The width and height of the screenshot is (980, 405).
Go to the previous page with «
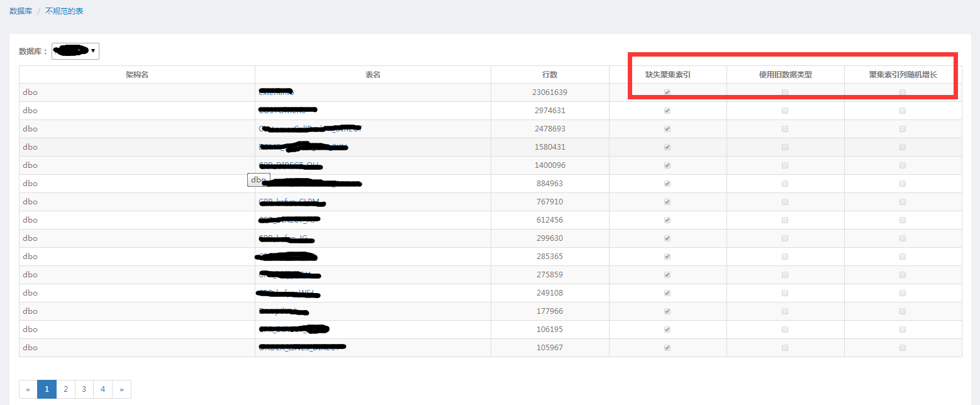(x=28, y=389)
